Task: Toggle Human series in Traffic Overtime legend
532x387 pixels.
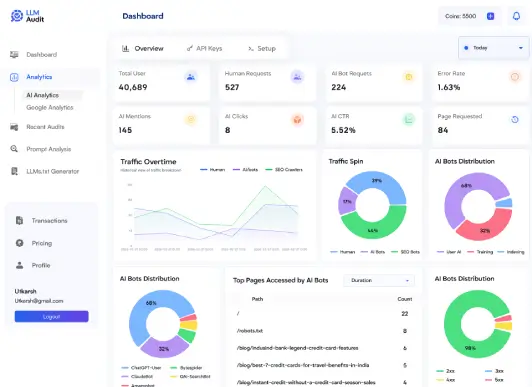Action: click(x=213, y=170)
